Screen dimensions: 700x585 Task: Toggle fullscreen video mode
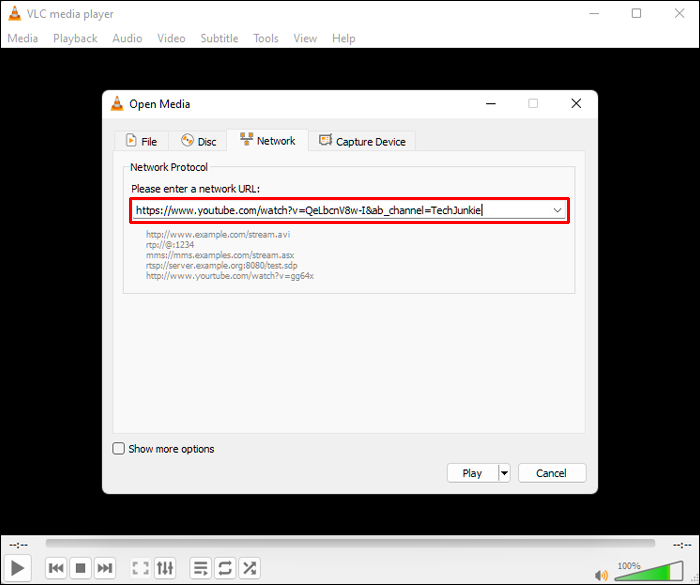tap(141, 568)
